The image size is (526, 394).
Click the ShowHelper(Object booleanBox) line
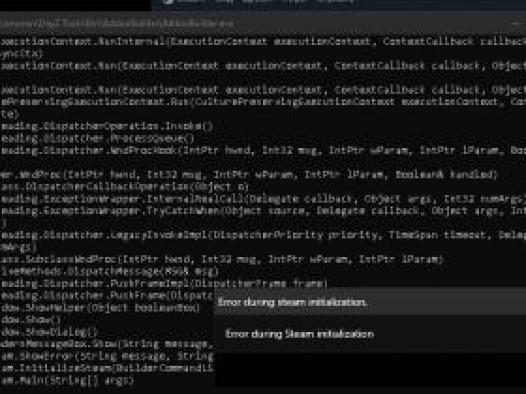coord(100,308)
